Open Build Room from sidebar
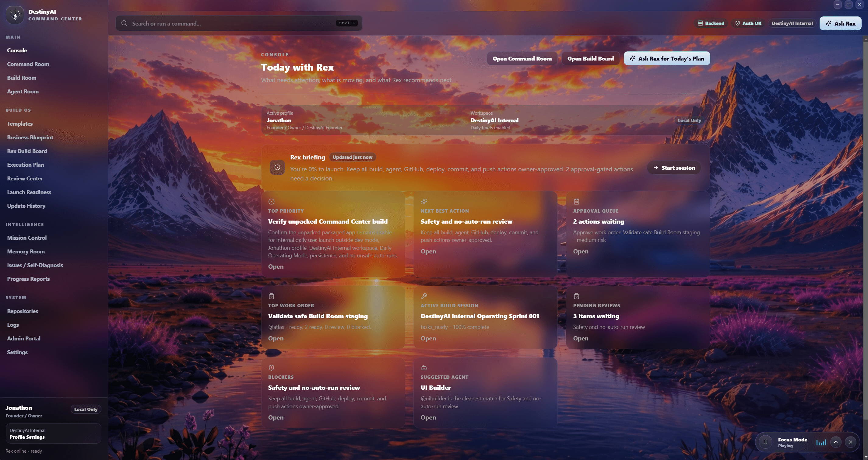Image resolution: width=868 pixels, height=460 pixels. click(22, 78)
